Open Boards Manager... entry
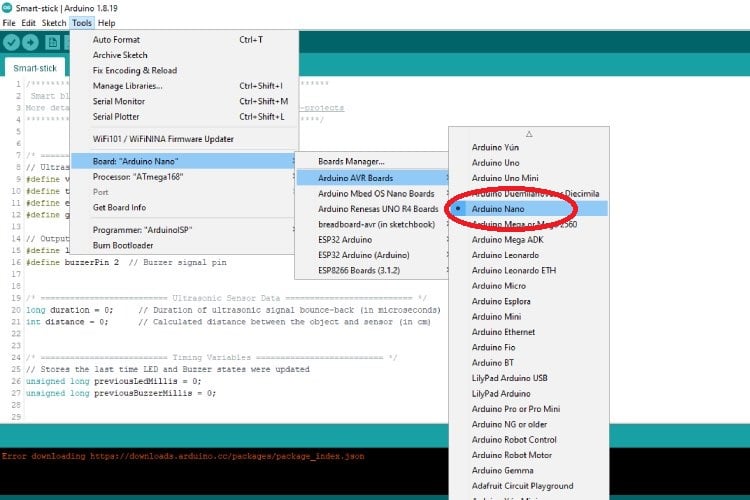750x500 pixels. point(351,161)
